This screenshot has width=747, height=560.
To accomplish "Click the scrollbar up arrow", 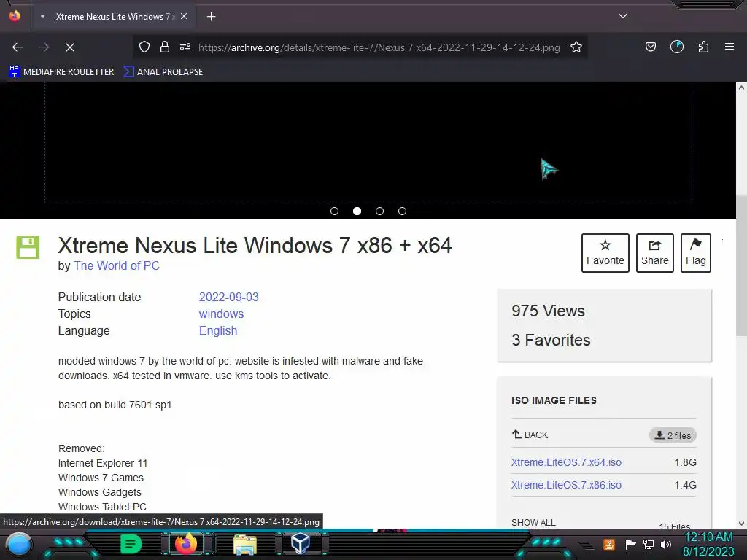I will tap(741, 87).
